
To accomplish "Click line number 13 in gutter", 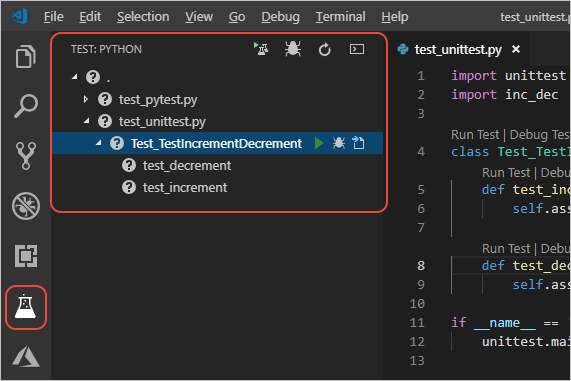I will click(417, 361).
